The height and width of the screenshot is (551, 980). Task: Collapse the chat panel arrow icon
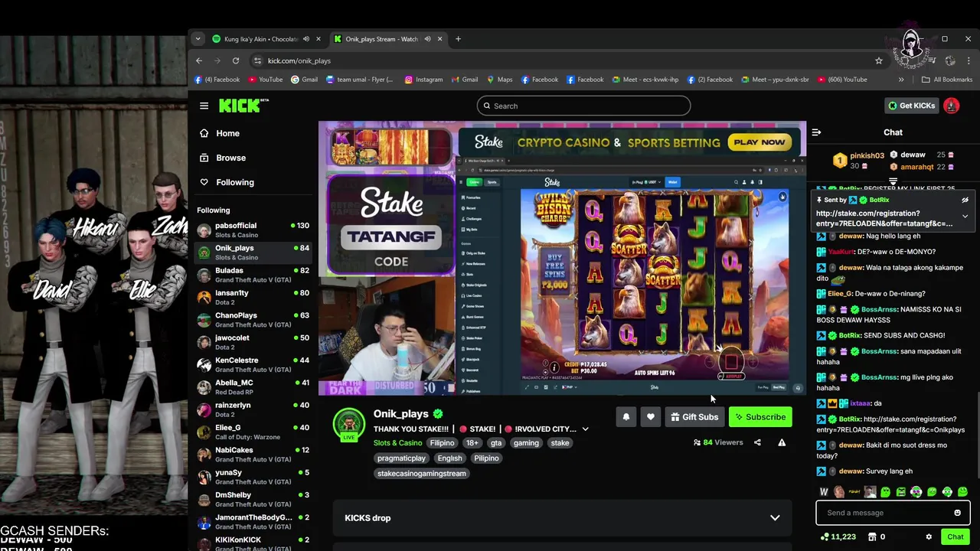[816, 132]
